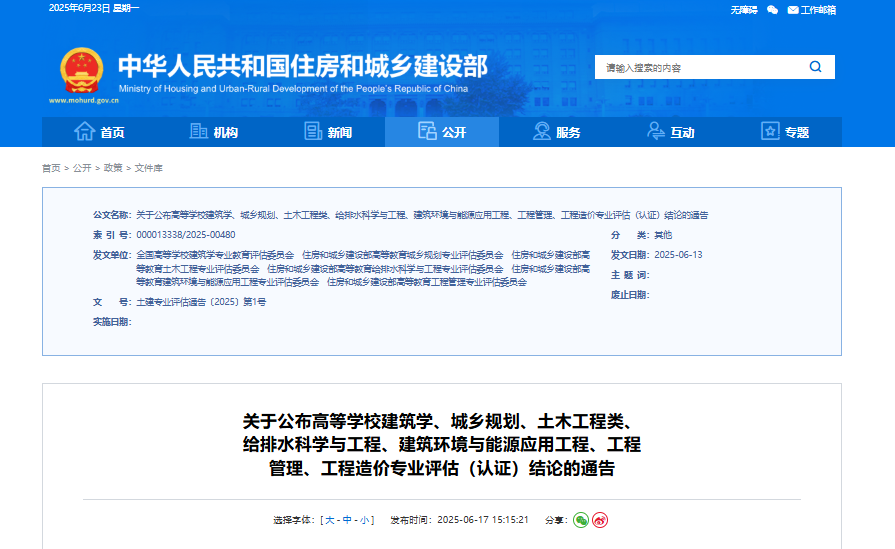The height and width of the screenshot is (549, 895).
Task: Open the WeChat icon in top bar
Action: (772, 10)
